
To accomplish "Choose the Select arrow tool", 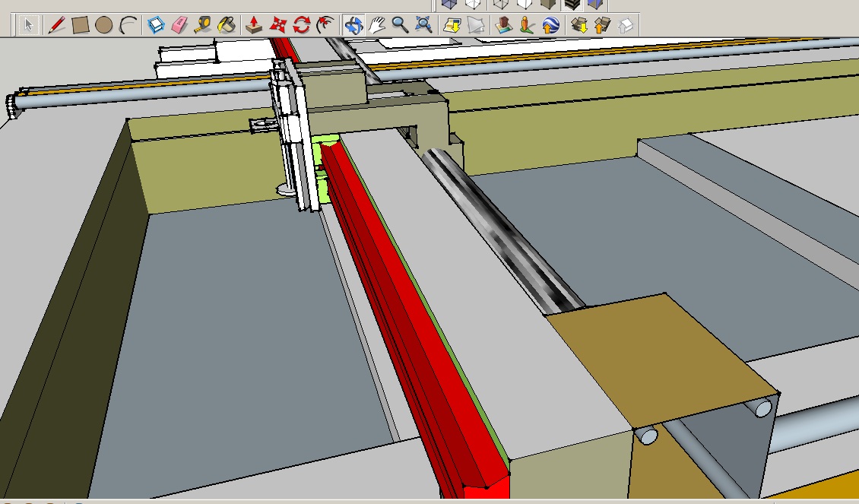I will [28, 24].
